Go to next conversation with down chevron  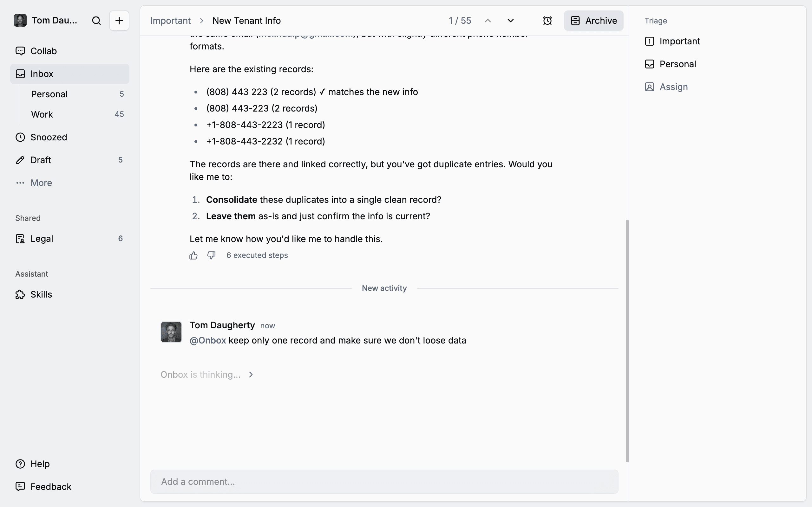pos(510,21)
